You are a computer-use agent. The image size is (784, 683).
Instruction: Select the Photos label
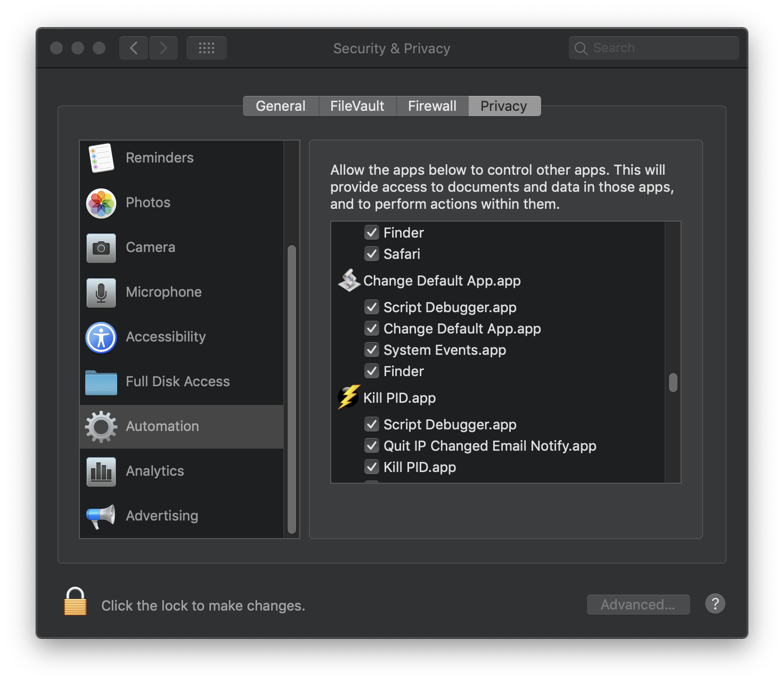[x=148, y=202]
